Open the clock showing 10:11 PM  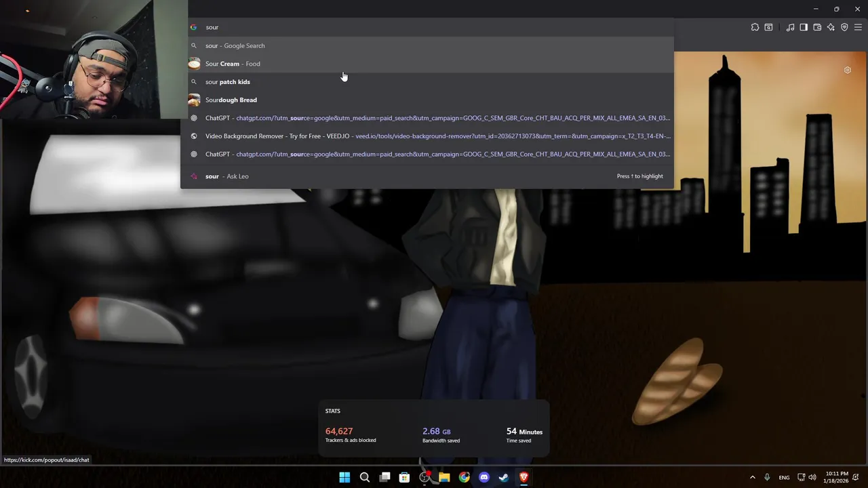(x=837, y=477)
